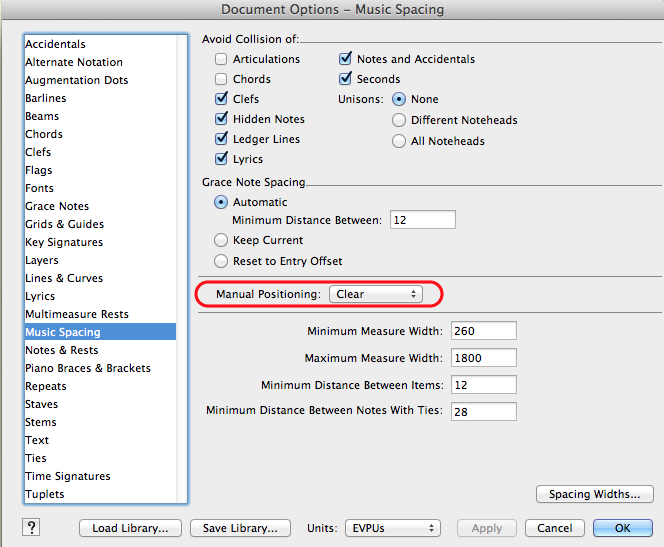The width and height of the screenshot is (664, 547).
Task: Switch to Tuplets options in list
Action: pyautogui.click(x=45, y=494)
